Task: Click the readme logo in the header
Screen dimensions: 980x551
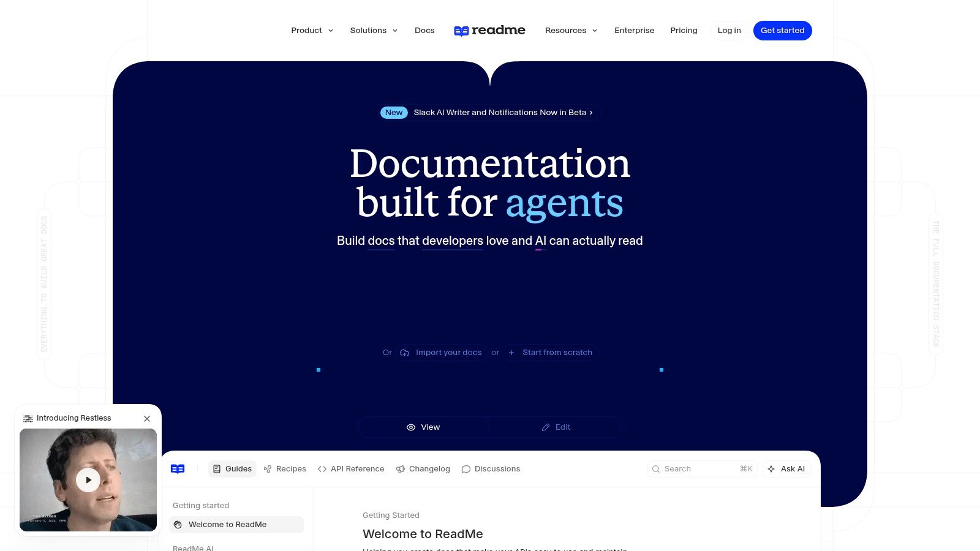Action: coord(489,31)
